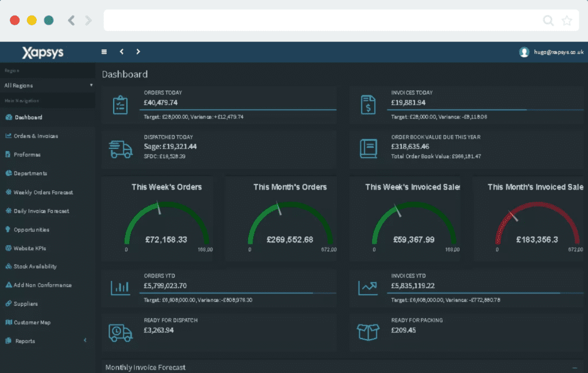Click the Xapsys logo
This screenshot has width=588, height=373.
(x=42, y=53)
